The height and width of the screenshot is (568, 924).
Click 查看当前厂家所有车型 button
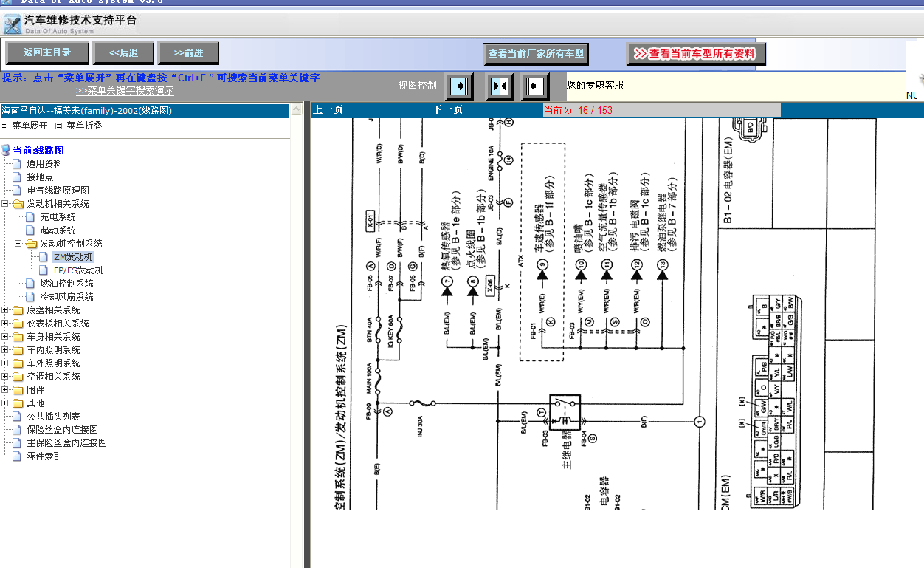pyautogui.click(x=536, y=54)
